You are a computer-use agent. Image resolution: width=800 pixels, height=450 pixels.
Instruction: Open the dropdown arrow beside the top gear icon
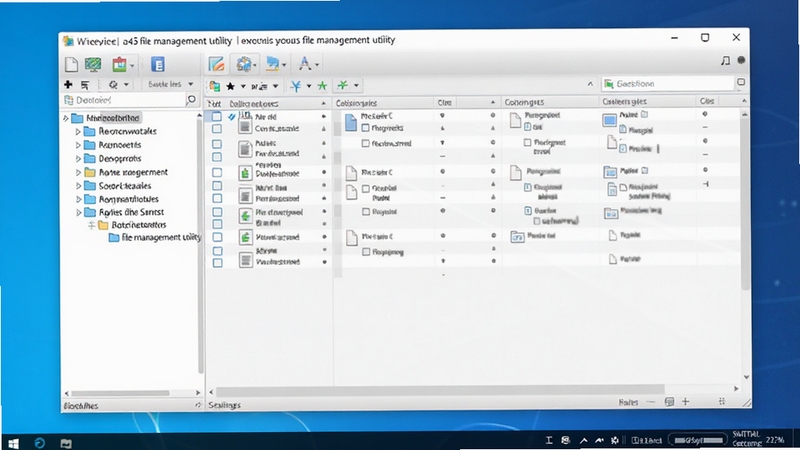point(255,65)
